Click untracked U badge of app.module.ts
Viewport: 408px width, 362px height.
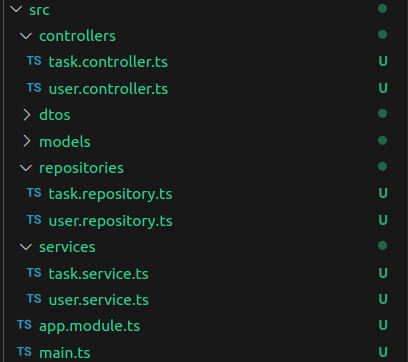pos(383,325)
